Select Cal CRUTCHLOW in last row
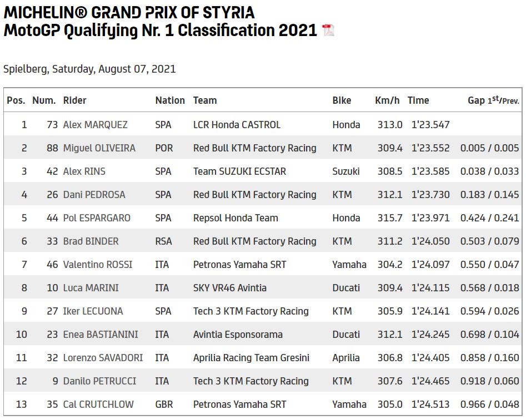The width and height of the screenshot is (526, 420). [x=98, y=404]
